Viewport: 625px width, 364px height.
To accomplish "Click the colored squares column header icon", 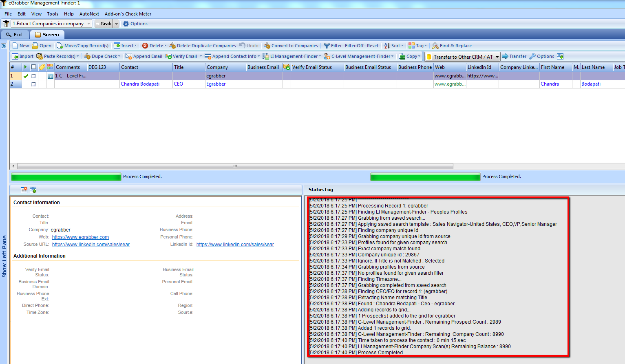I will (50, 67).
